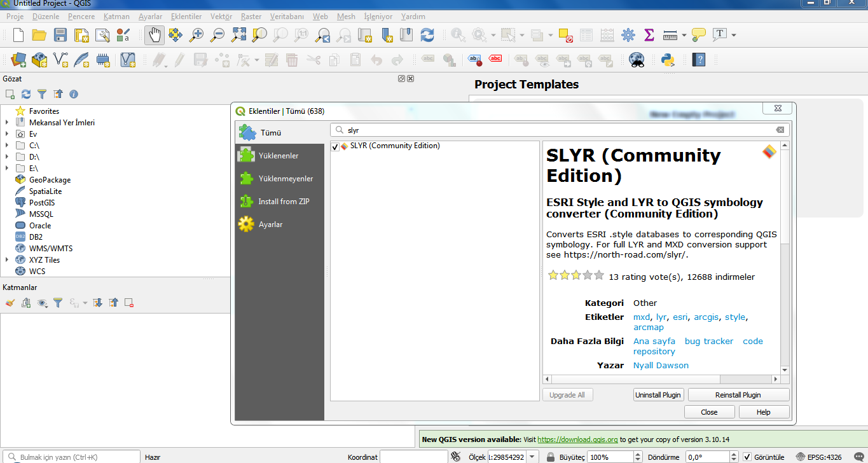Open the Katman menu
This screenshot has height=463, width=868.
pos(116,17)
